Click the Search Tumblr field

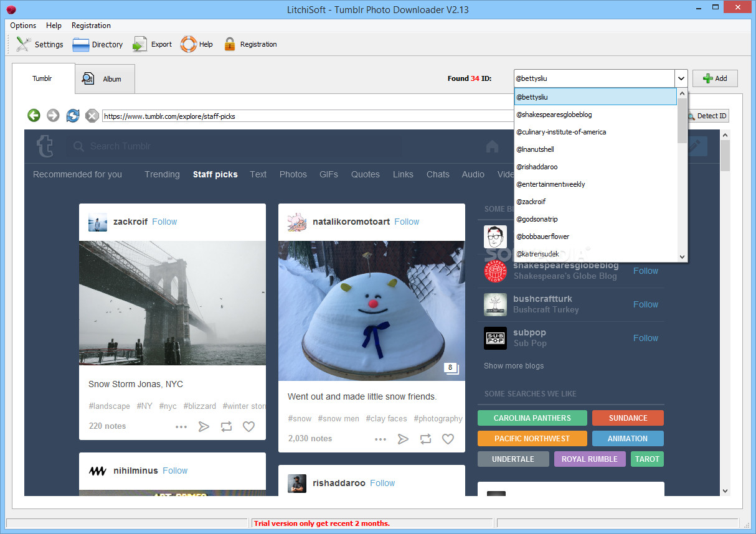tap(234, 146)
